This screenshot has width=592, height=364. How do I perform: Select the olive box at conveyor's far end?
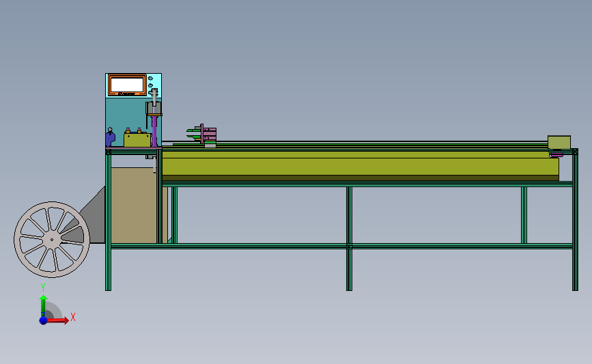point(559,142)
